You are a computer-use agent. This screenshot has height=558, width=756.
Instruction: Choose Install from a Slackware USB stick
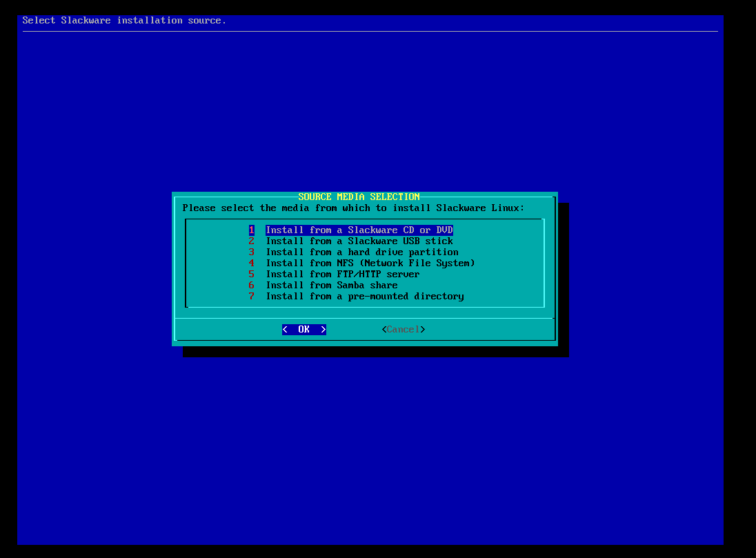tap(359, 241)
